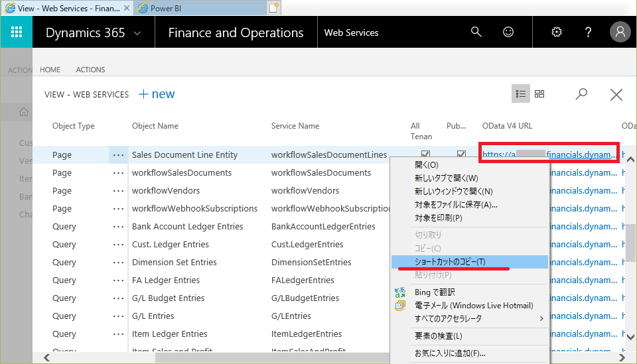Select G/LBudgetEntries service name cell

pyautogui.click(x=305, y=298)
